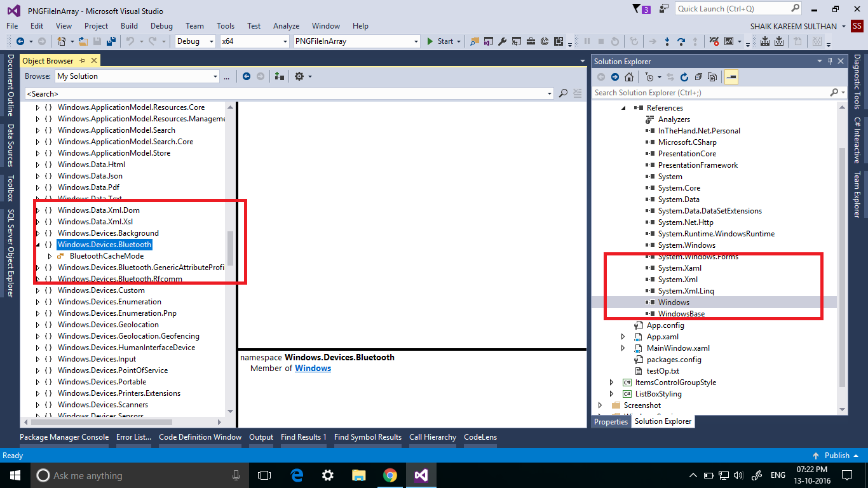The image size is (868, 488).
Task: Click the ellipsis Edit Custom Component Set button
Action: pyautogui.click(x=226, y=76)
